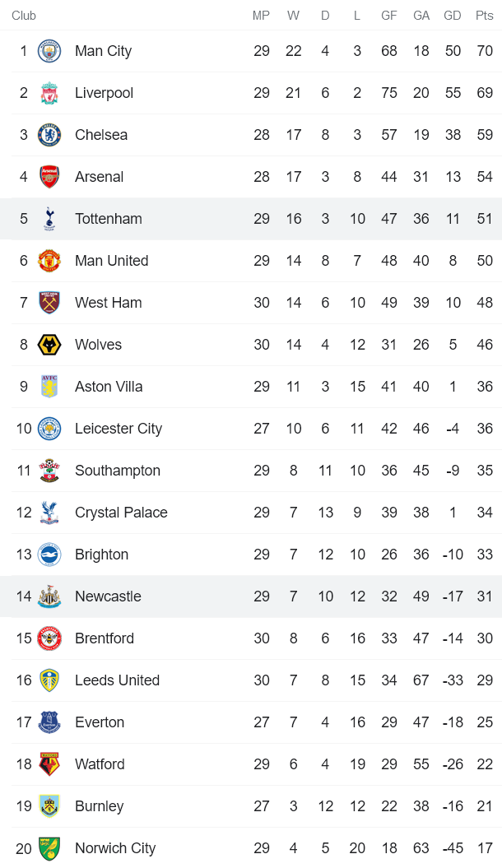Click the Brentford bee crest

click(x=49, y=638)
